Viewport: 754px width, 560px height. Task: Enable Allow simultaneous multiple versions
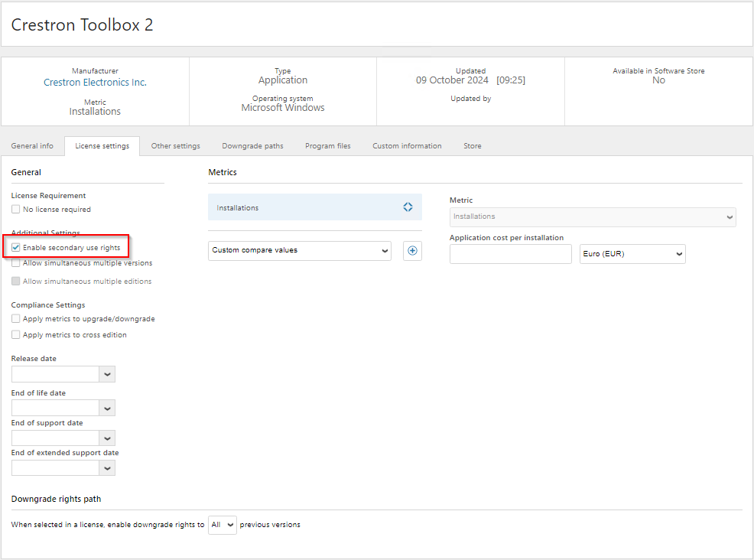16,263
